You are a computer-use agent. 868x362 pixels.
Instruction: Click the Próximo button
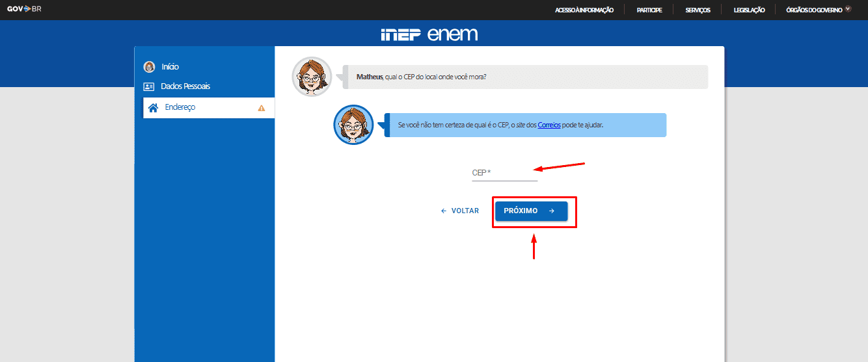tap(532, 211)
